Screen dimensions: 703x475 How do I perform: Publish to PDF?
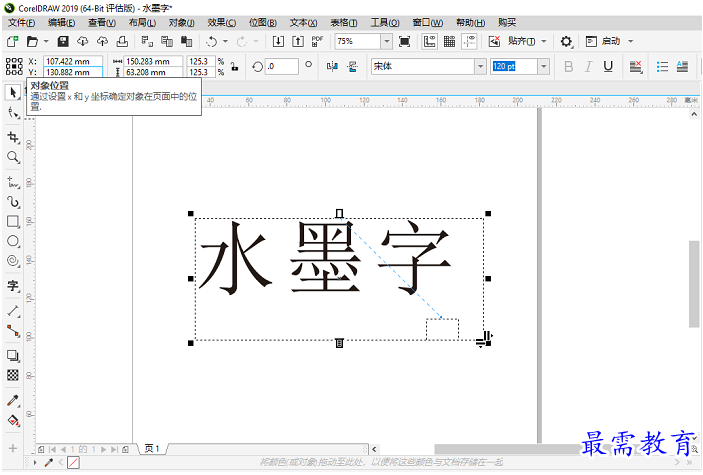(x=317, y=41)
